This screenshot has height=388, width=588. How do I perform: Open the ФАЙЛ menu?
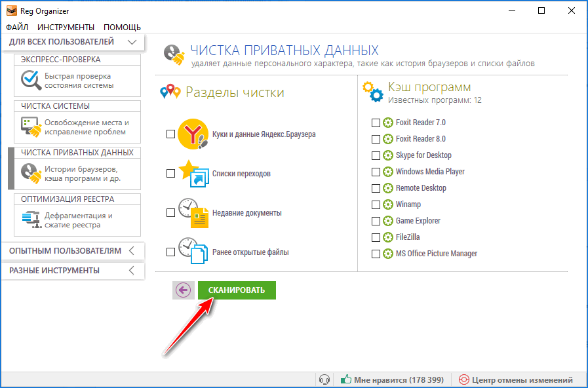(17, 27)
